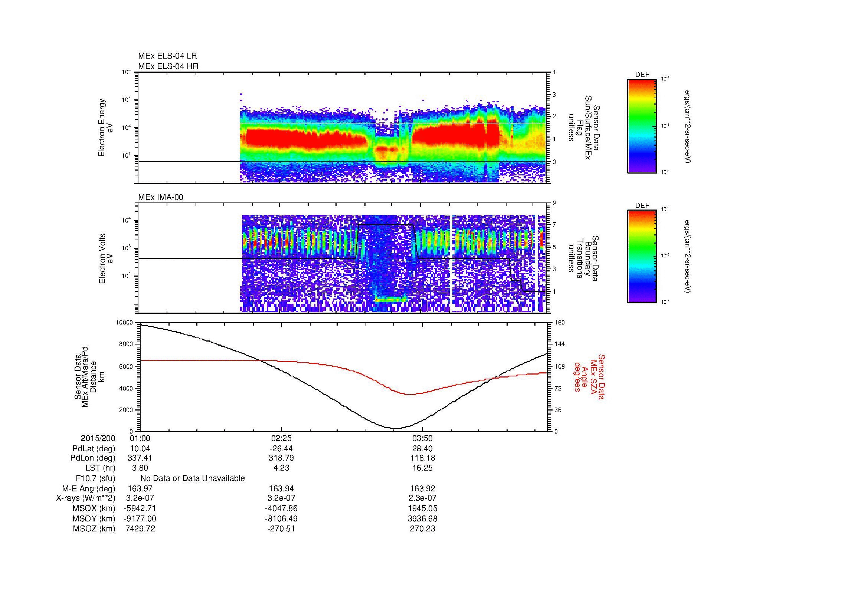Click the 'MSOZ (km)' row label
This screenshot has height=613, width=868.
[94, 529]
